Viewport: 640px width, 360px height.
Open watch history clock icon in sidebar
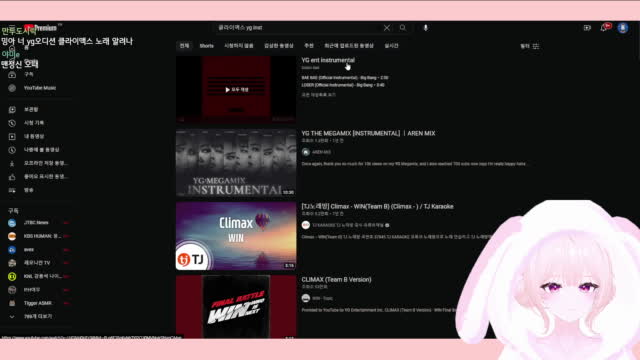(12, 123)
